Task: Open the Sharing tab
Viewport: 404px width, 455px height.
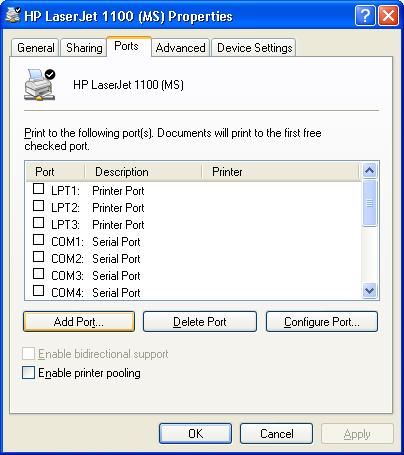Action: pyautogui.click(x=84, y=48)
